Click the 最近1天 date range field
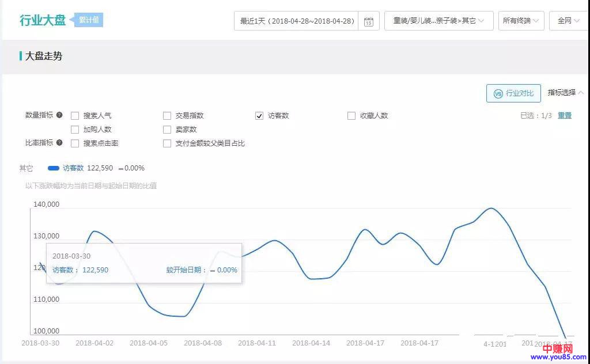The height and width of the screenshot is (364, 590). (x=296, y=21)
